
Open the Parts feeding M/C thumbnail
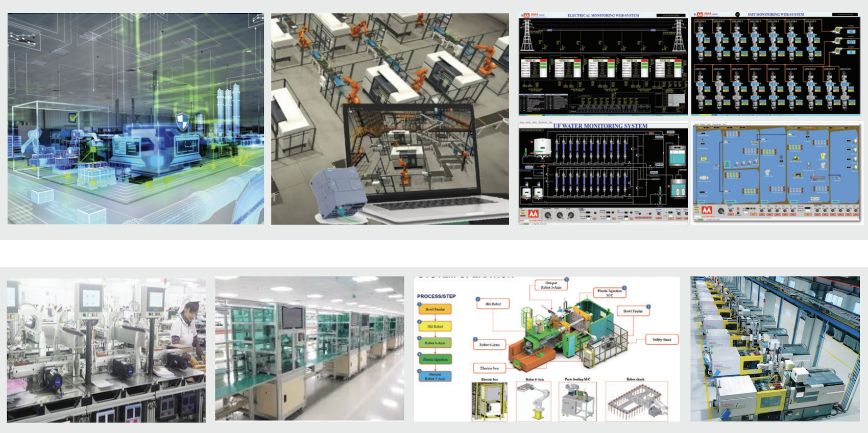577,401
